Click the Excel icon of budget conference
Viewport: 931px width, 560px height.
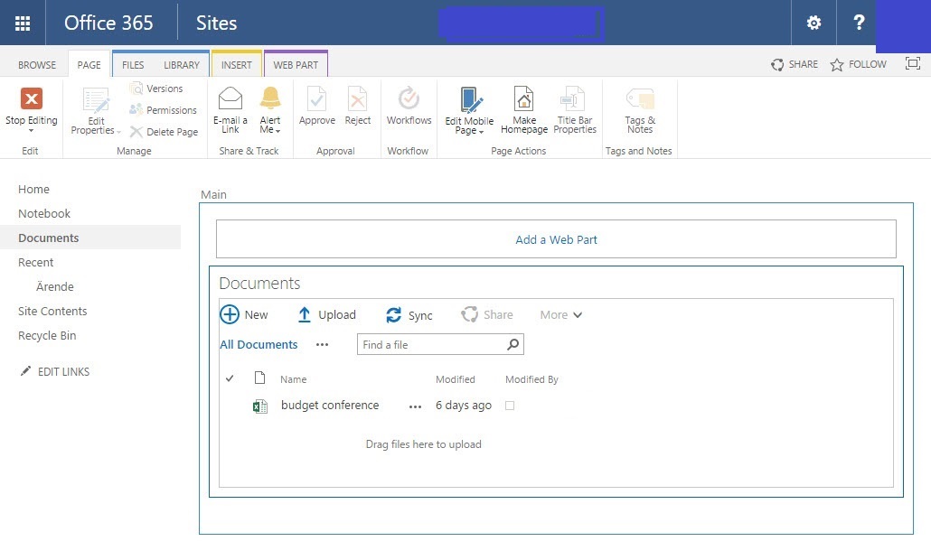[x=260, y=406]
